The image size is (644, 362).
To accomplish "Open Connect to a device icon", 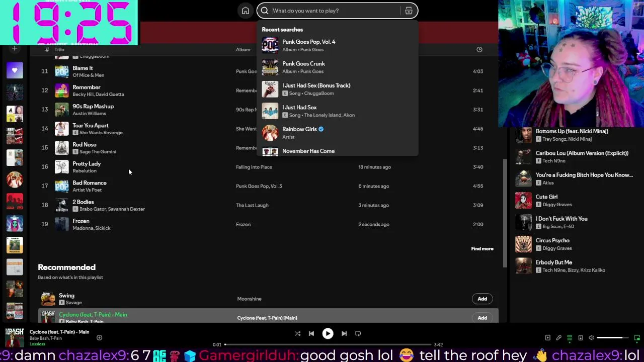I will [x=580, y=338].
